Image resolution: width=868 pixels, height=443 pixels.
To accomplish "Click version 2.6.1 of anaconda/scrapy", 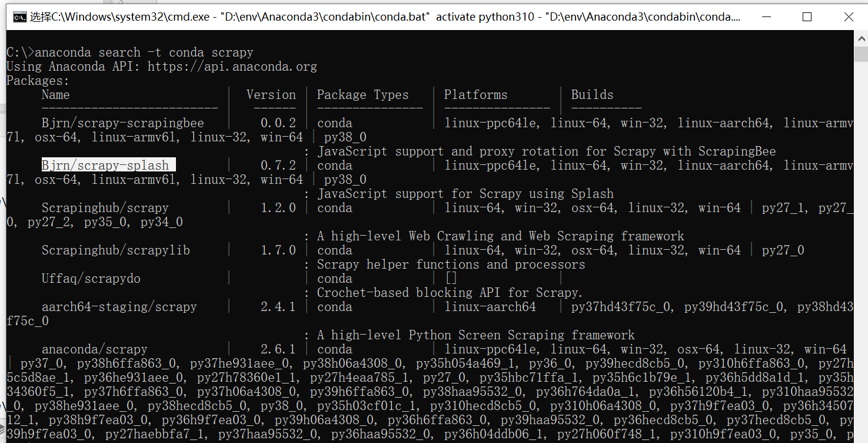I will pyautogui.click(x=278, y=349).
